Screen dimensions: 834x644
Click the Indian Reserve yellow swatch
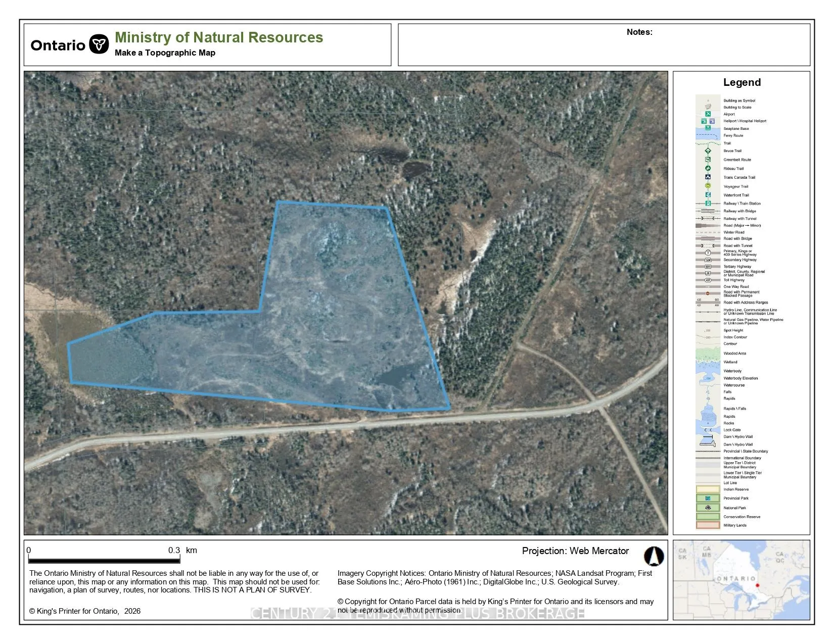(x=708, y=489)
